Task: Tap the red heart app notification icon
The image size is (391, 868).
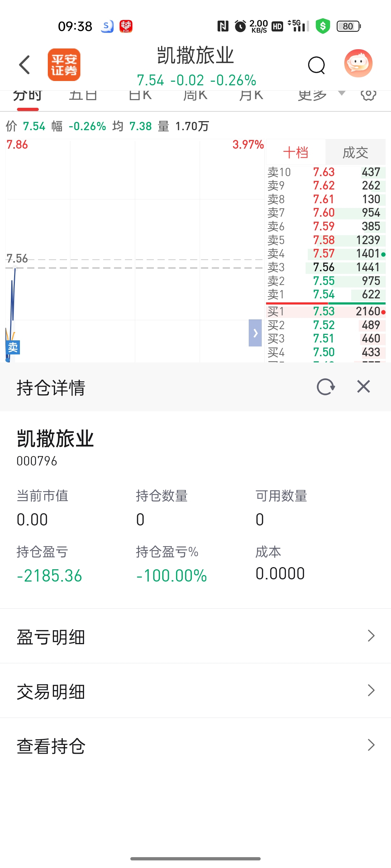Action: (x=126, y=26)
